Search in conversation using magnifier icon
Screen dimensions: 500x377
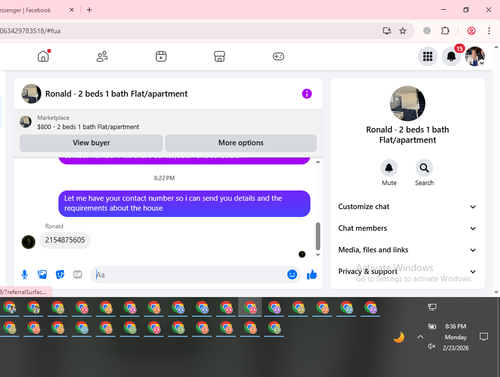pyautogui.click(x=424, y=168)
